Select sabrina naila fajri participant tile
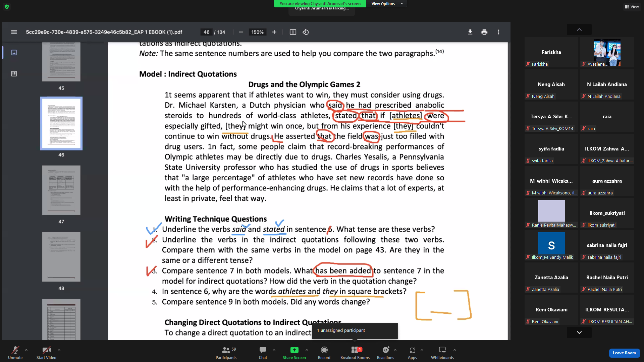Viewport: 644px width, 362px height. coord(607,245)
